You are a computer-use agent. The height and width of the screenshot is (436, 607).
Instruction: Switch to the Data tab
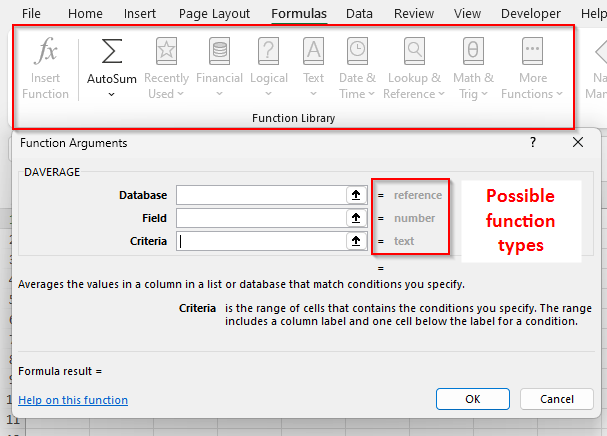coord(359,14)
